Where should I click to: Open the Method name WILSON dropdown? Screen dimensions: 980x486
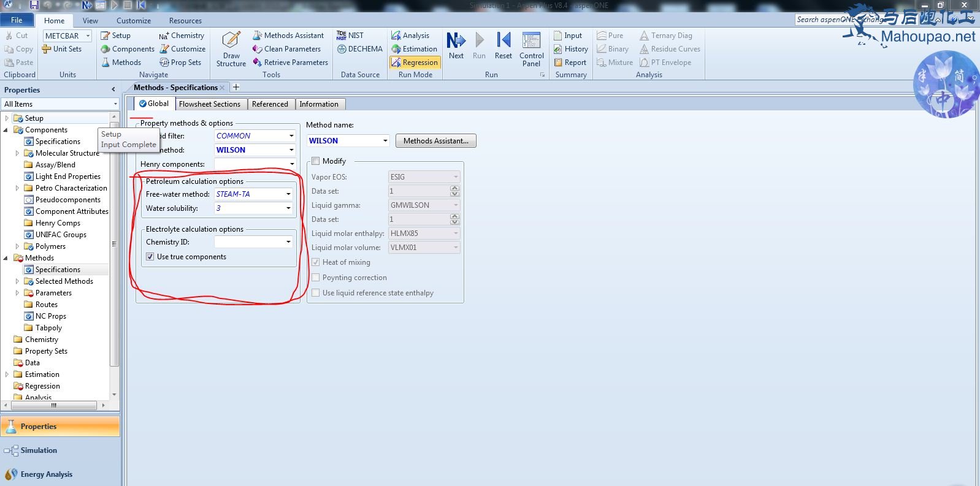[x=385, y=141]
